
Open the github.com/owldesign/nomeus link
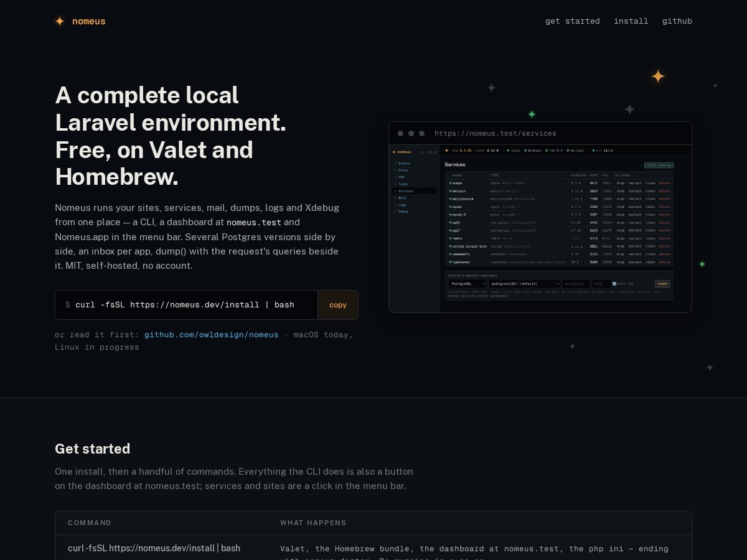(x=212, y=335)
